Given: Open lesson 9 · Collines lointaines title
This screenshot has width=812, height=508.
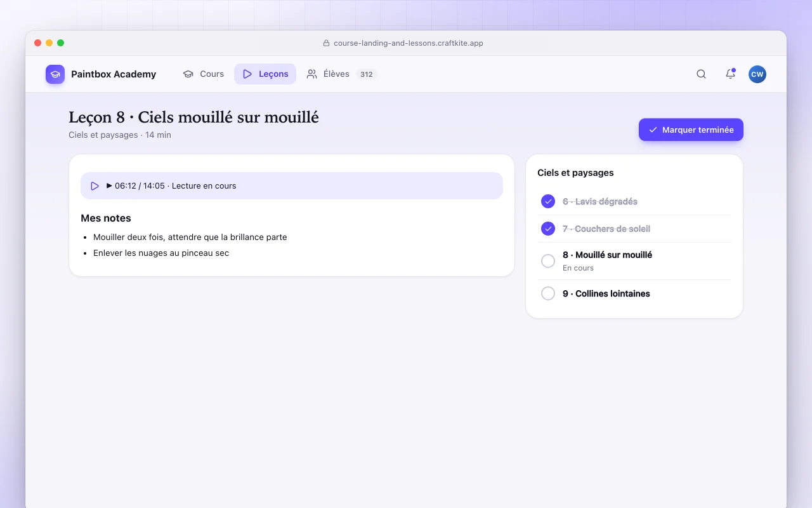Looking at the screenshot, I should click(606, 293).
